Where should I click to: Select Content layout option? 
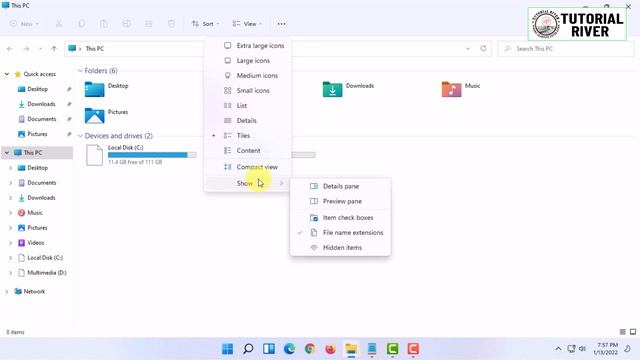(x=248, y=151)
